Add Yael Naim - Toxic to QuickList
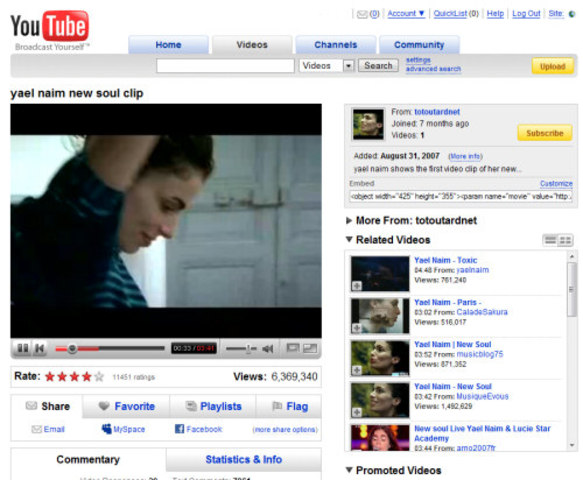The height and width of the screenshot is (480, 583). coord(357,286)
